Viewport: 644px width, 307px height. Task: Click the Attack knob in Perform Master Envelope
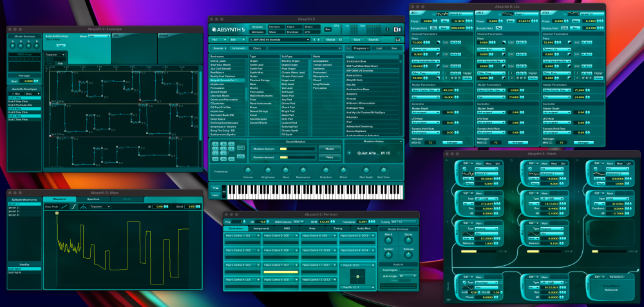click(x=388, y=239)
